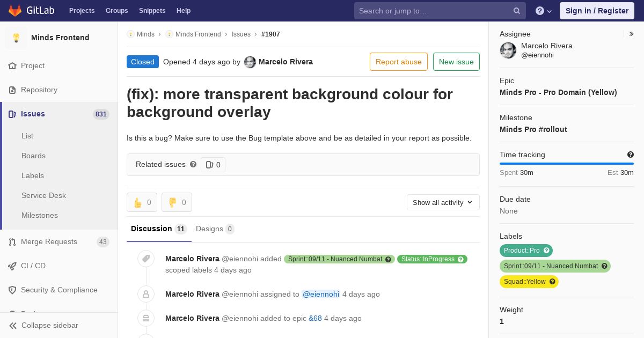Click the GitLab fox logo

[x=15, y=11]
